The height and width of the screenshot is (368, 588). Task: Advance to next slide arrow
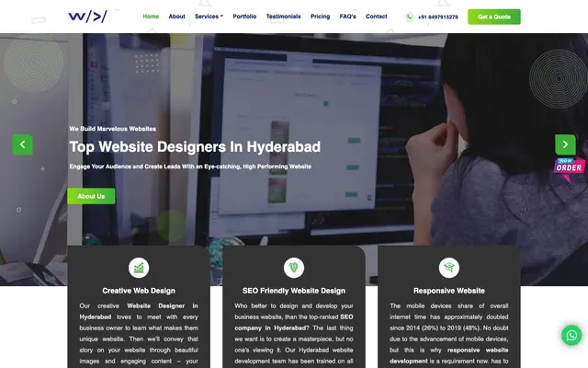565,144
